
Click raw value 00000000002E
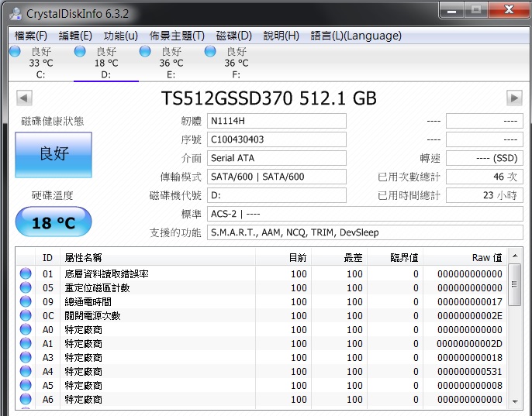point(470,315)
